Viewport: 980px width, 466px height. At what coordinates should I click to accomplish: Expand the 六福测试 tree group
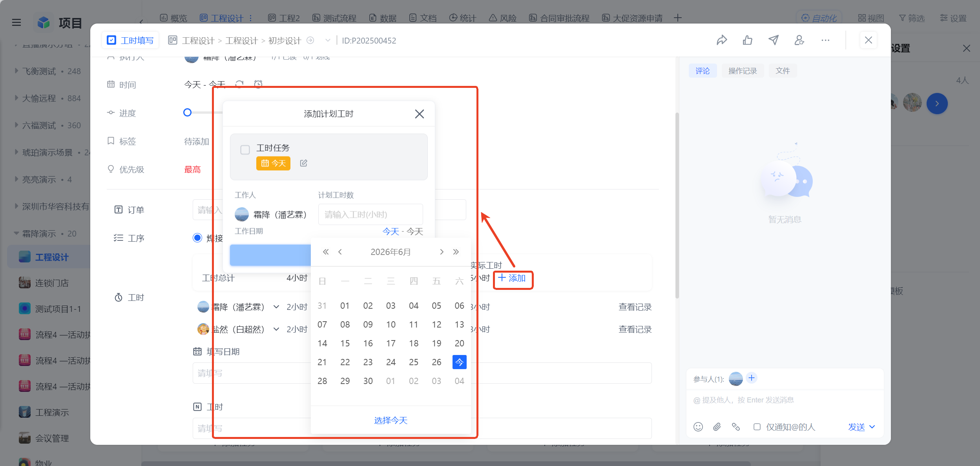coord(16,125)
